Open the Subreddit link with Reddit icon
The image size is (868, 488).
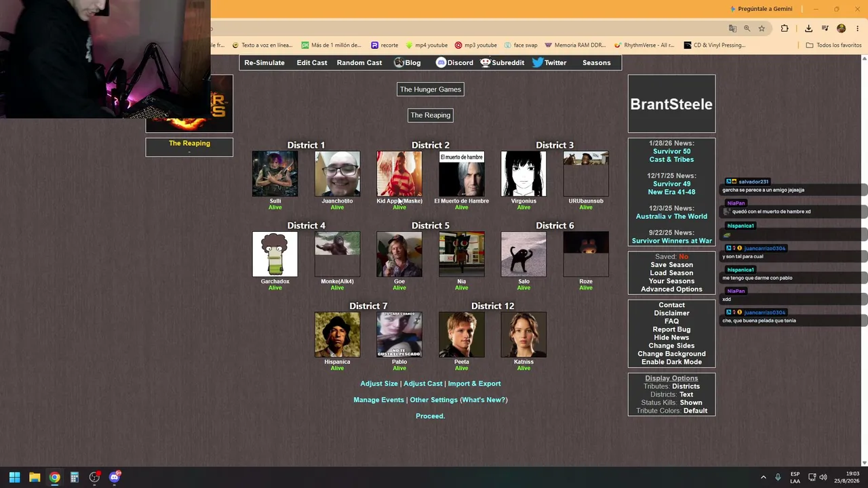502,62
